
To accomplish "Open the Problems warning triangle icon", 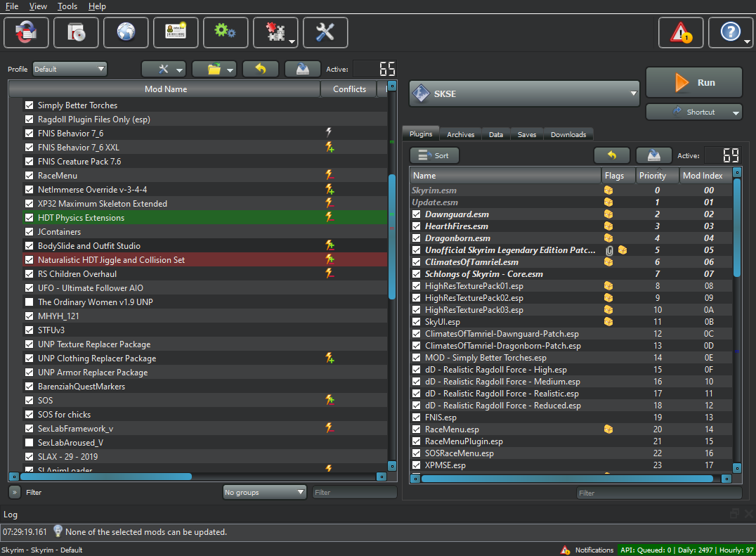I will point(681,32).
